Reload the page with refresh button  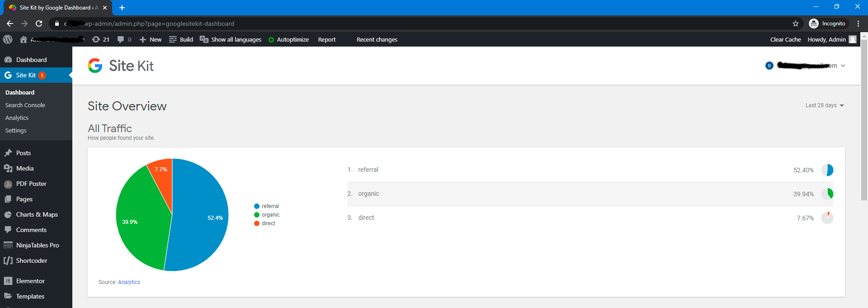(39, 24)
